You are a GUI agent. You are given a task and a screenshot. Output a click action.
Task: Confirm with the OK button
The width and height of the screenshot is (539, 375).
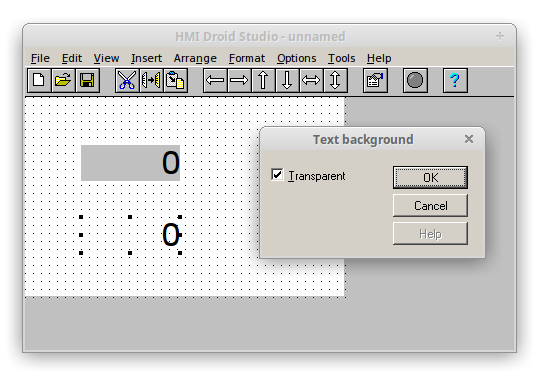click(x=430, y=178)
